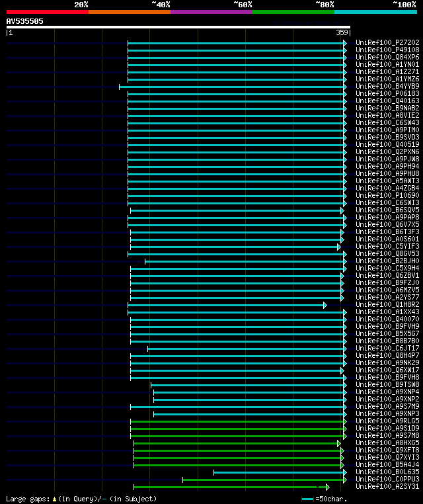Image resolution: width=423 pixels, height=504 pixels.
Task: Click the UniRef100_Q6ZBV1 label
Action: 387,275
